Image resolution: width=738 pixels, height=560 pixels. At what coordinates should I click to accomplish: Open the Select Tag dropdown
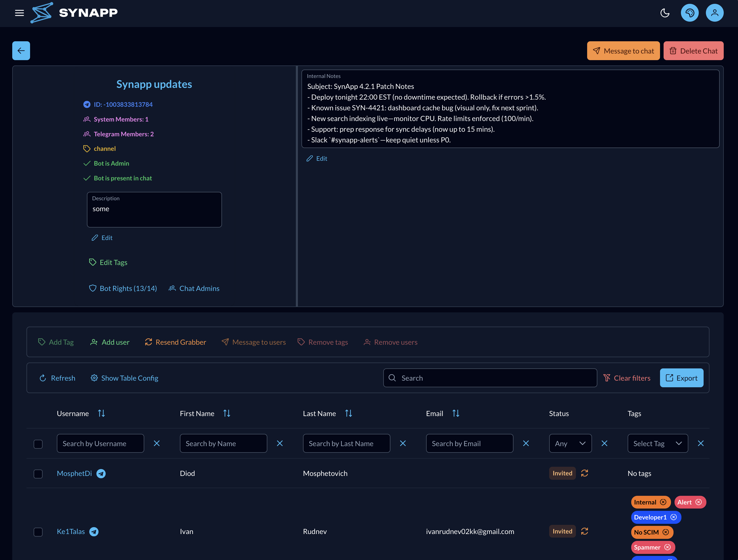(657, 443)
